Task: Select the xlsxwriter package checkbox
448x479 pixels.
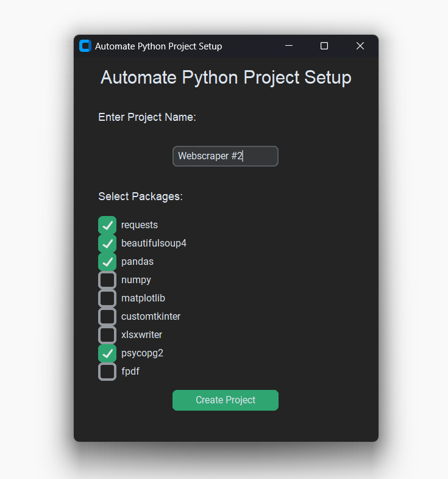Action: [x=107, y=335]
